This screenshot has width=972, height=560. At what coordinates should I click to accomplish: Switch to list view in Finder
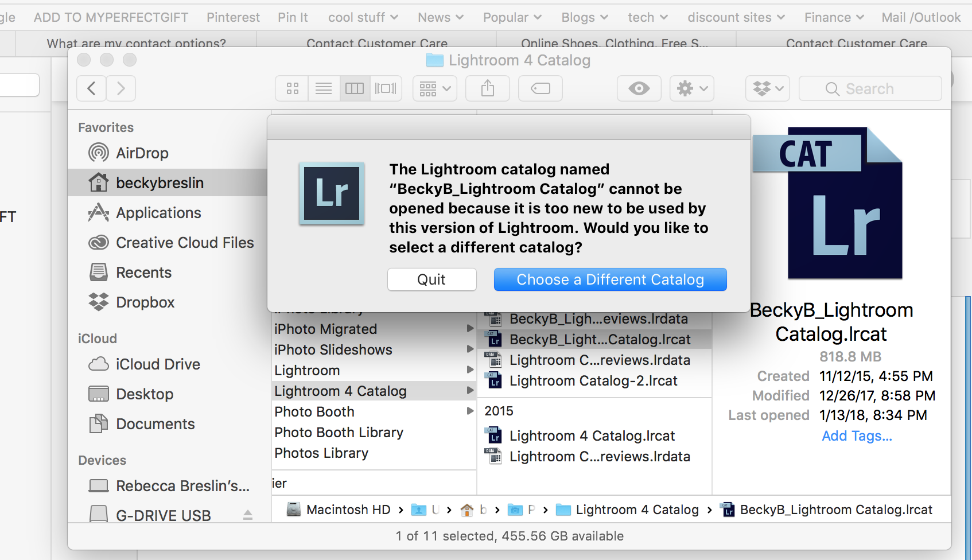point(324,88)
